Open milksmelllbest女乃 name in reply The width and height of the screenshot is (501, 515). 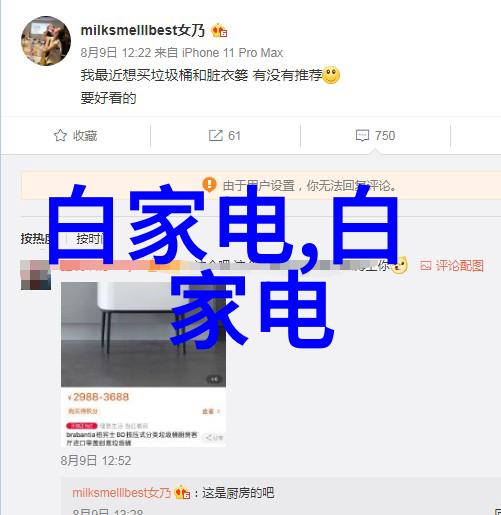pos(121,493)
